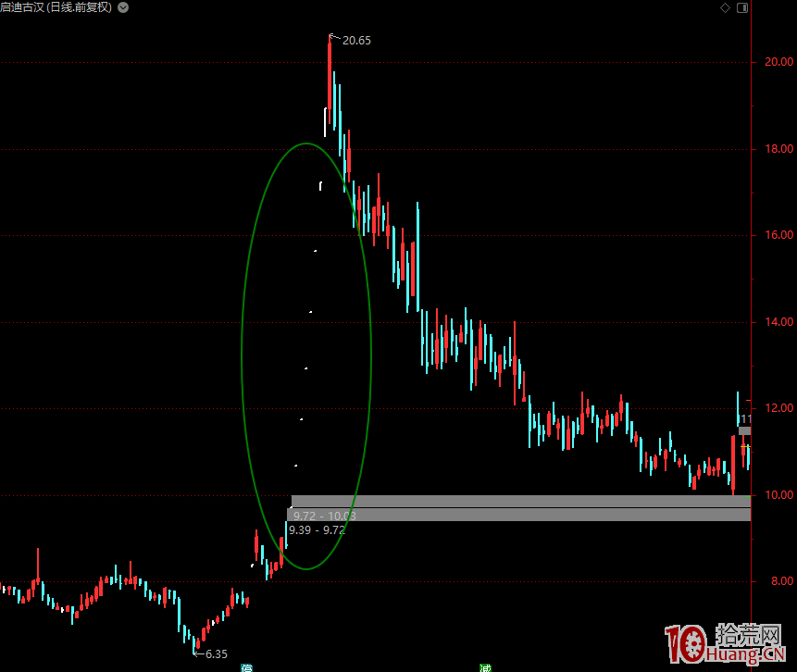Click the lowest candle above the 6.35 label

[194, 644]
